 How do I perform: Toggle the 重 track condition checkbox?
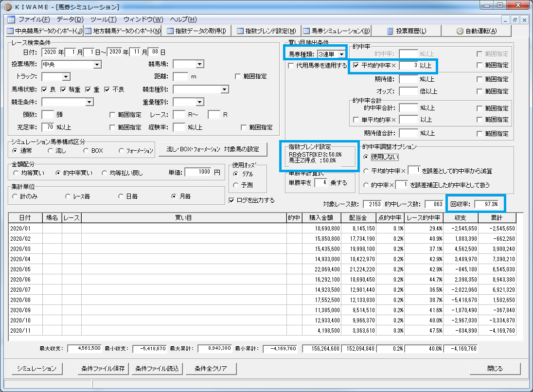88,89
